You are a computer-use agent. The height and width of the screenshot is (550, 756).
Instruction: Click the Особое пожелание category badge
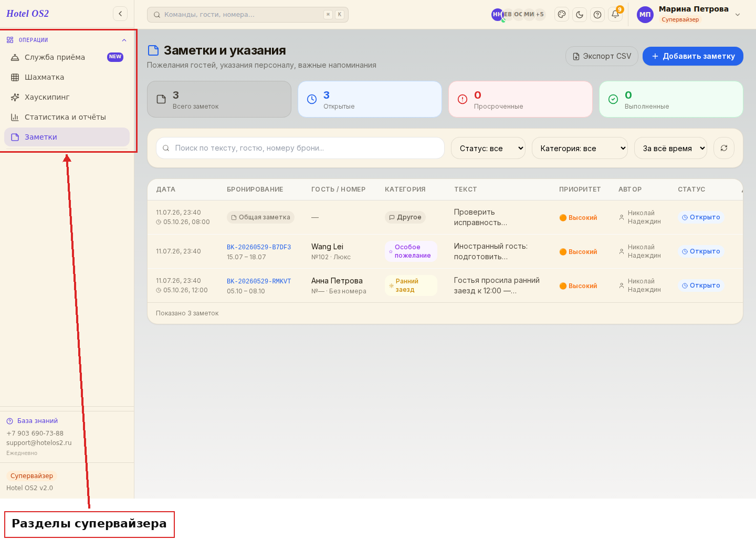411,251
